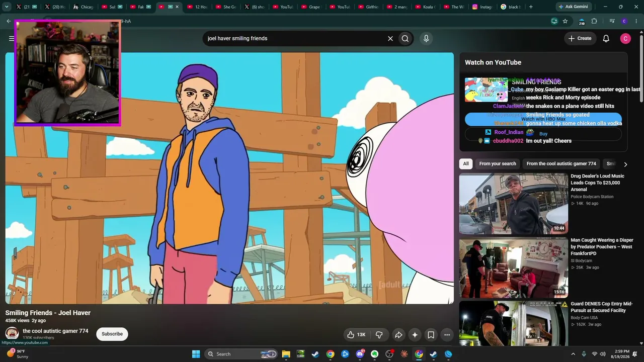Open the volume control in system tray
This screenshot has height=362, width=644.
[x=603, y=354]
